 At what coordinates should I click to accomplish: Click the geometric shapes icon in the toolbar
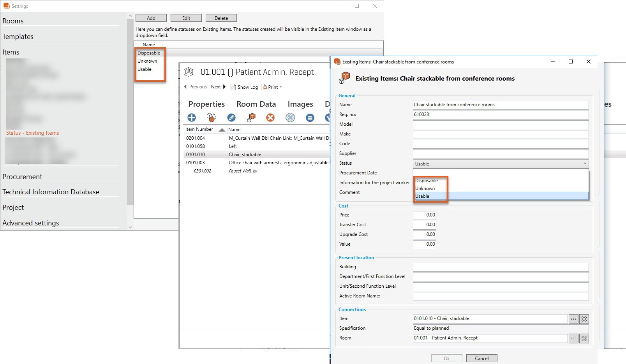coord(212,118)
